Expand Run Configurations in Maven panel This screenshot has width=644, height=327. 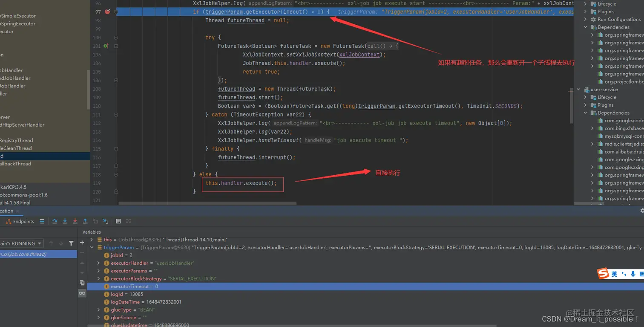click(x=586, y=19)
